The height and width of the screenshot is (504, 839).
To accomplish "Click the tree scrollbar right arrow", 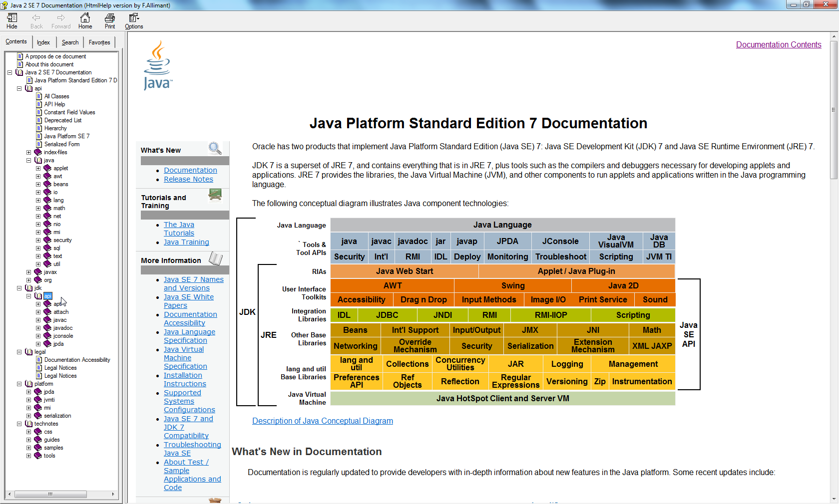I will coord(113,495).
